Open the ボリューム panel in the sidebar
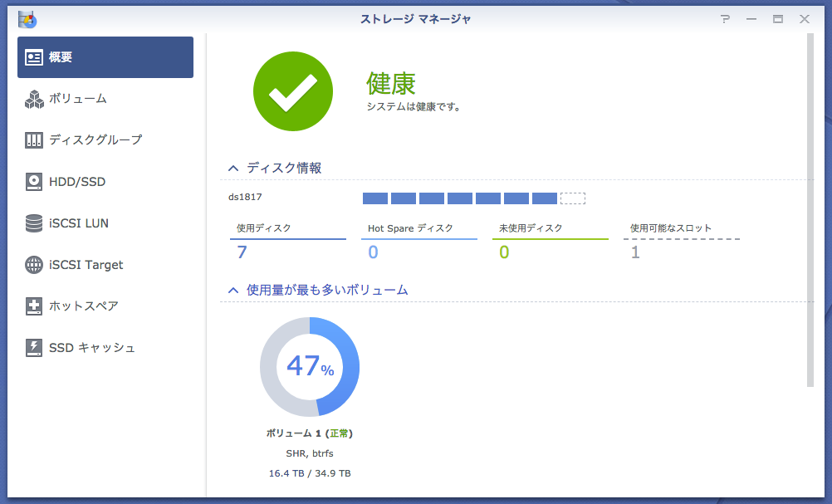 75,99
